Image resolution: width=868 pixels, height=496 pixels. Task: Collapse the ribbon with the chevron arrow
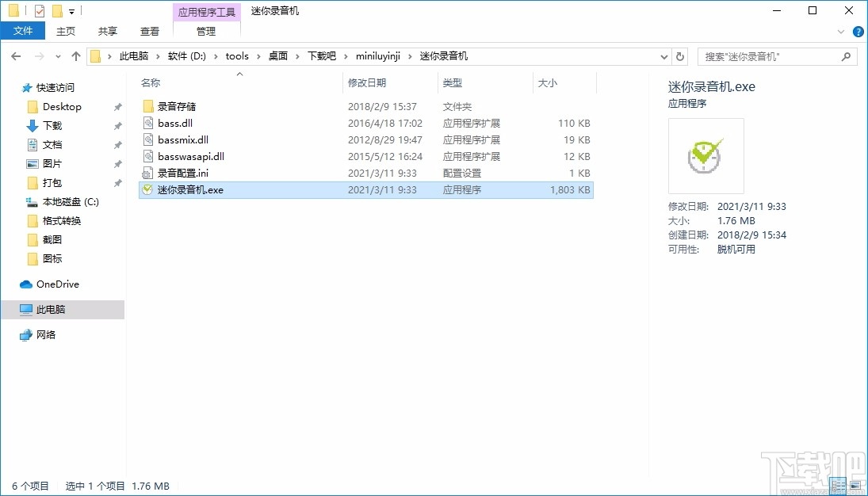tap(841, 31)
